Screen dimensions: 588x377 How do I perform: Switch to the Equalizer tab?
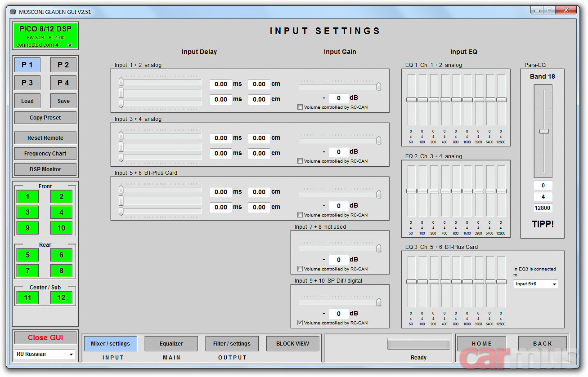click(x=171, y=344)
